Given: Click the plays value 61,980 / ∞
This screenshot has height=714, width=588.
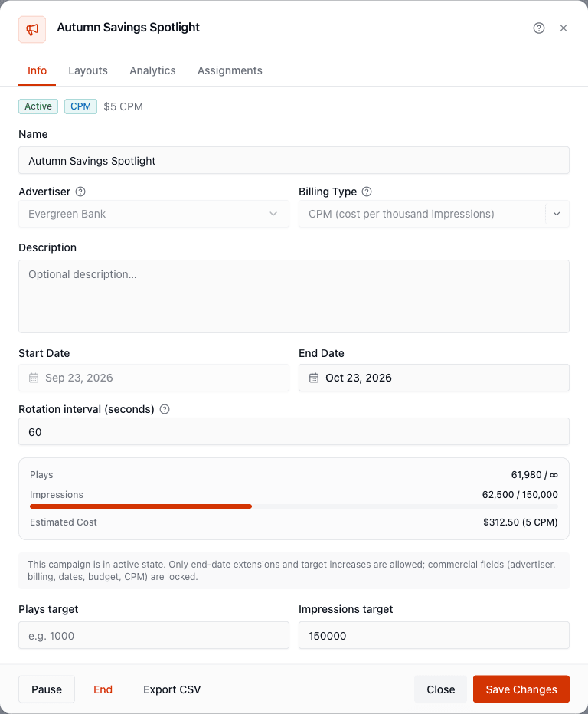Looking at the screenshot, I should [x=534, y=475].
